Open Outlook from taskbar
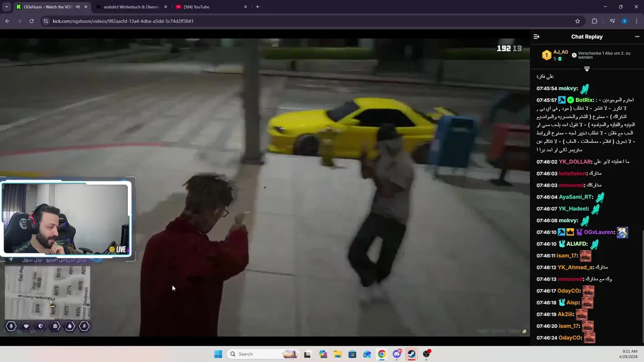This screenshot has width=644, height=362. pos(367,354)
